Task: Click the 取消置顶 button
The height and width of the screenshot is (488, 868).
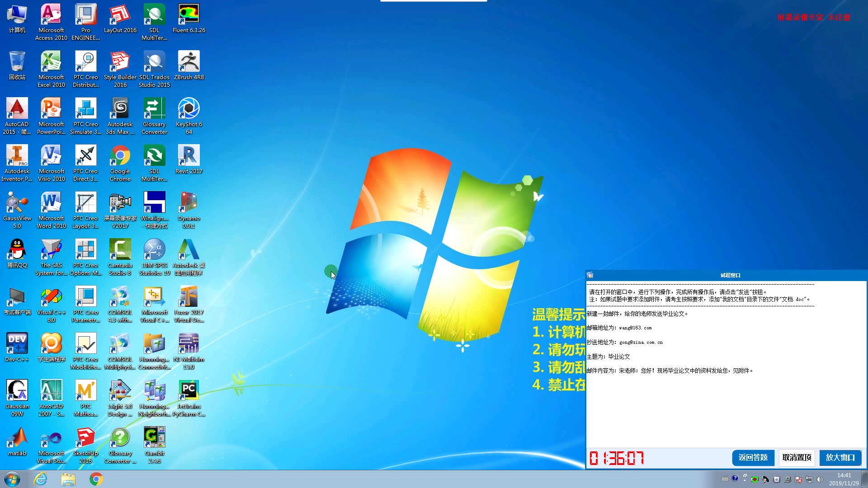Action: click(797, 457)
